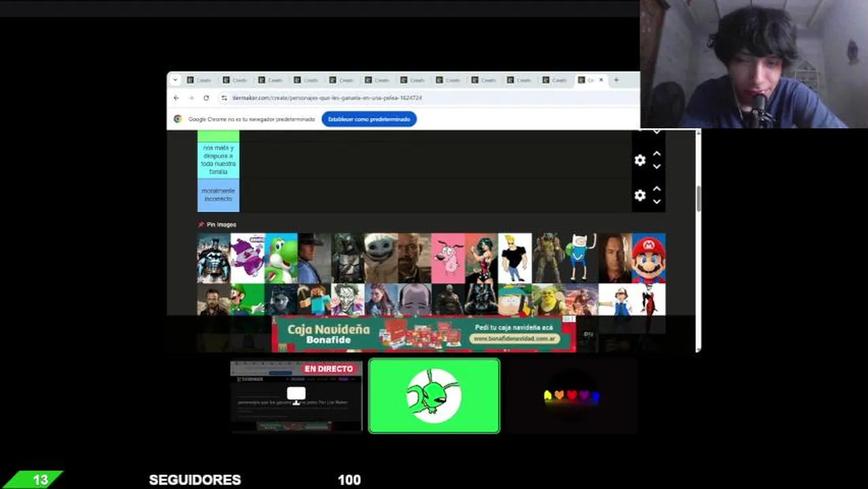Move 'moralmente incorrecto' tier up with arrow

click(x=657, y=189)
